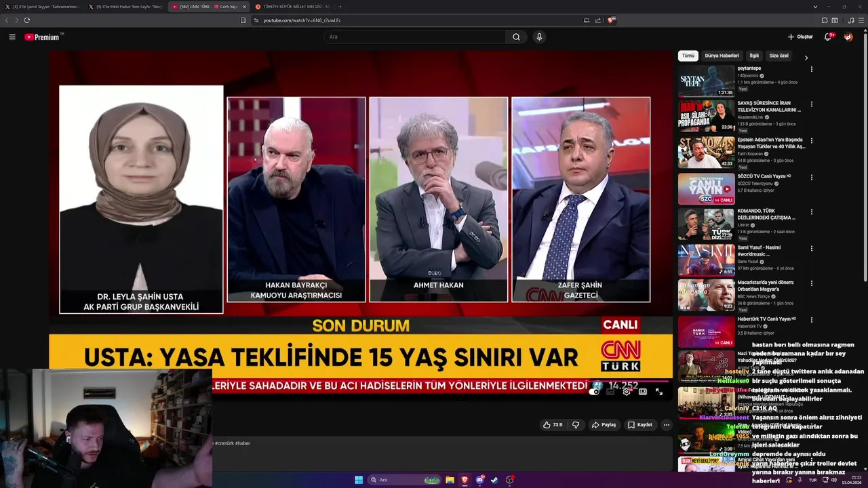Viewport: 868px width, 488px height.
Task: Open YouTube notifications bell
Action: click(x=828, y=37)
